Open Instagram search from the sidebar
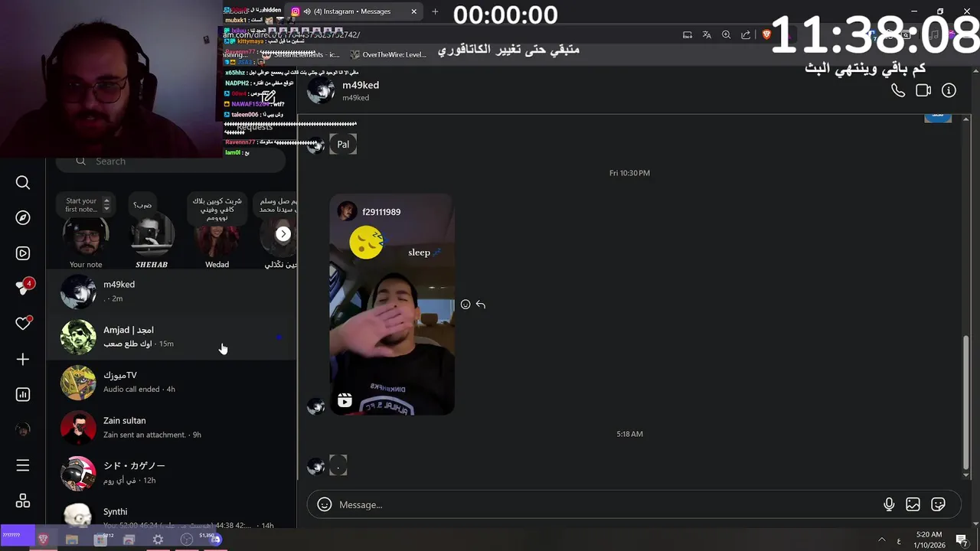980x551 pixels. point(23,182)
